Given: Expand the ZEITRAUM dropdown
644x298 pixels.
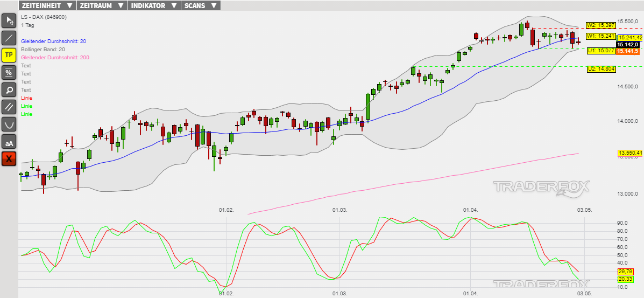Looking at the screenshot, I should click(x=102, y=5).
